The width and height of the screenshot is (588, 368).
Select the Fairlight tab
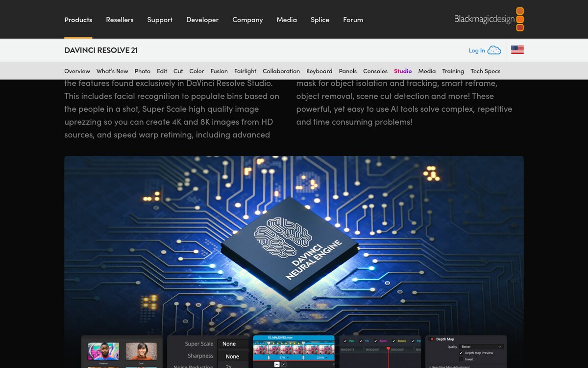245,71
